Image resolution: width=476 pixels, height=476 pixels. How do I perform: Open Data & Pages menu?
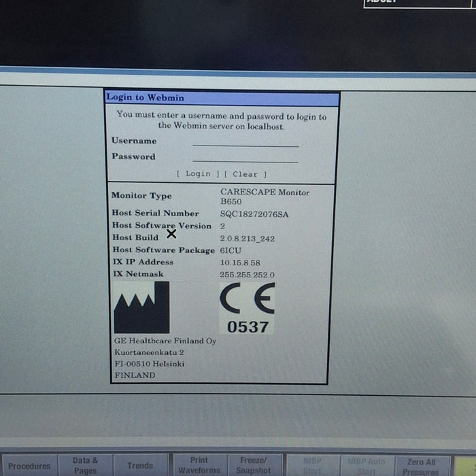tap(86, 465)
